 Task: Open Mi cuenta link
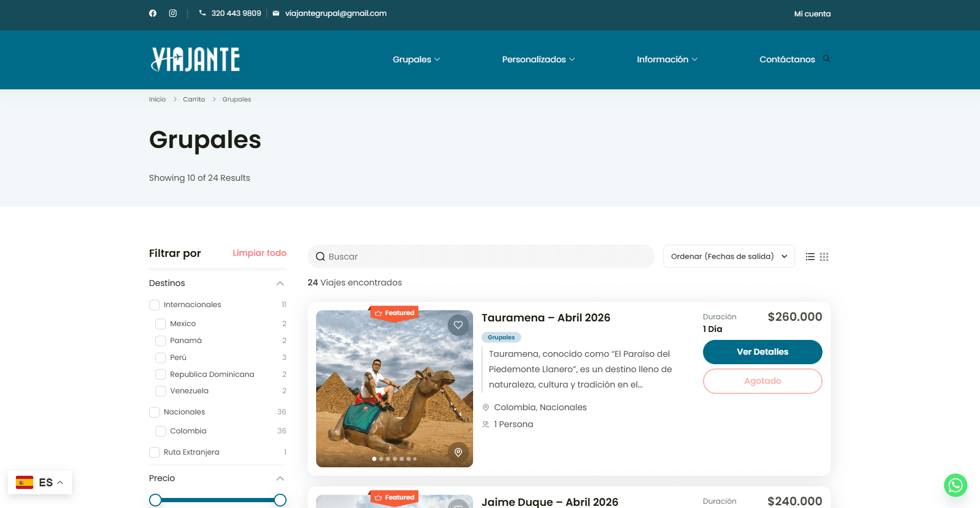pos(812,14)
